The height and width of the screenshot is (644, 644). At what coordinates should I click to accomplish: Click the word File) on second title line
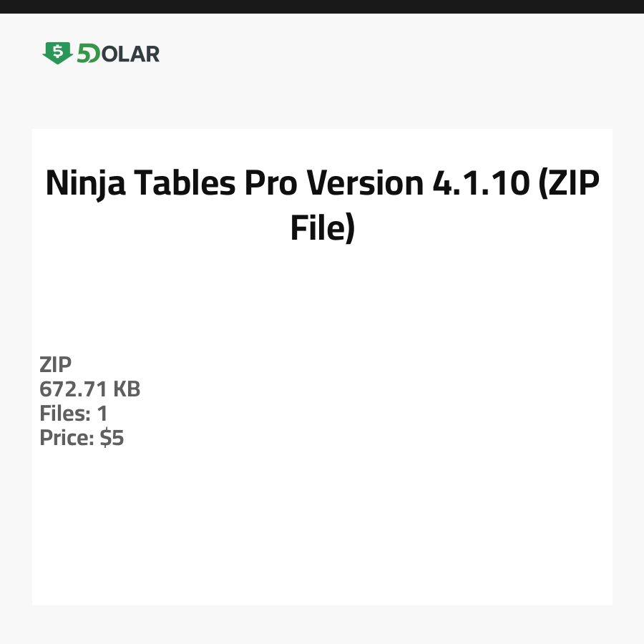point(322,227)
